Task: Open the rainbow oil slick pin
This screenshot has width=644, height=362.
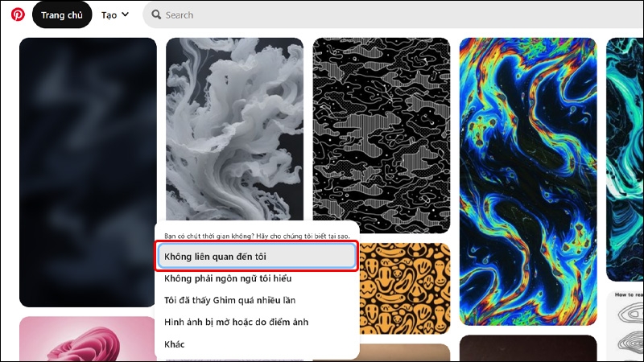Action: pyautogui.click(x=528, y=182)
